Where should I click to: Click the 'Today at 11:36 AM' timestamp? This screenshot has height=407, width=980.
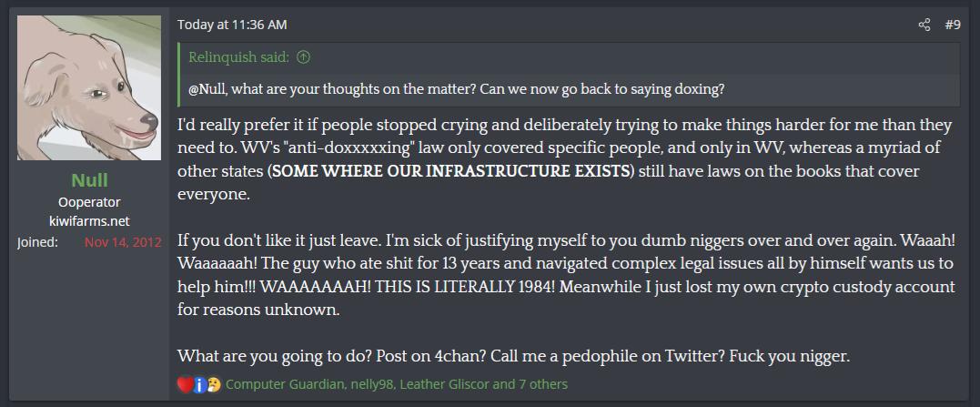(231, 25)
